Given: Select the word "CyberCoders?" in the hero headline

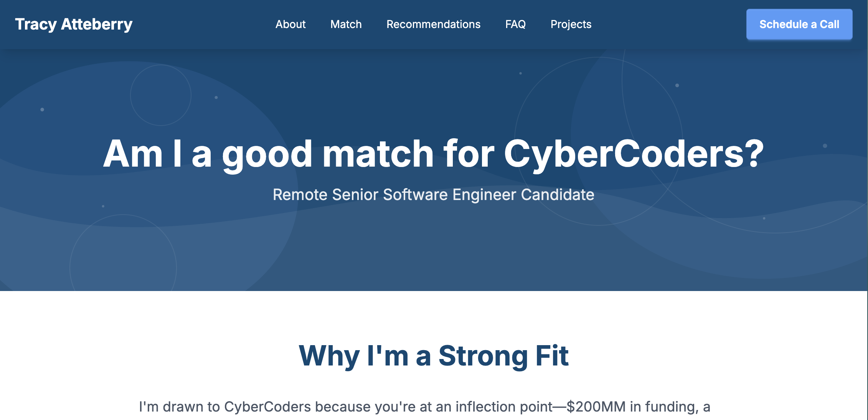Looking at the screenshot, I should pos(634,154).
